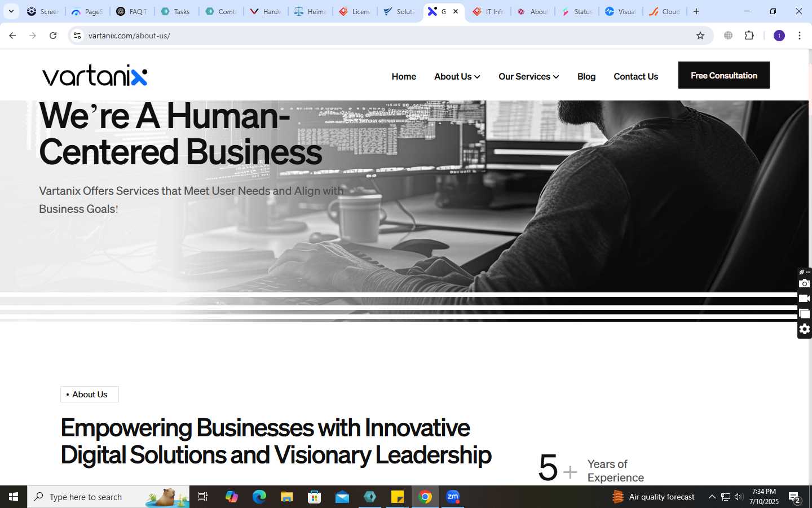The width and height of the screenshot is (812, 508).
Task: Open the Zoom app in the taskbar
Action: [453, 497]
